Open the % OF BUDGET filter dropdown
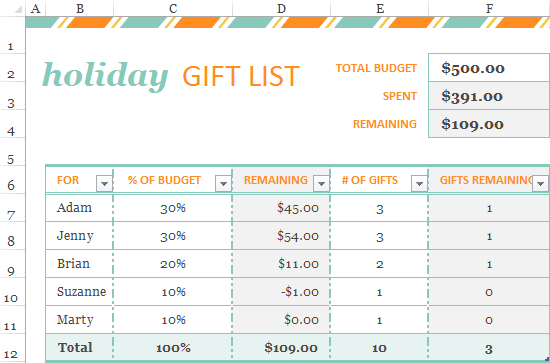This screenshot has width=550, height=363. pyautogui.click(x=223, y=183)
